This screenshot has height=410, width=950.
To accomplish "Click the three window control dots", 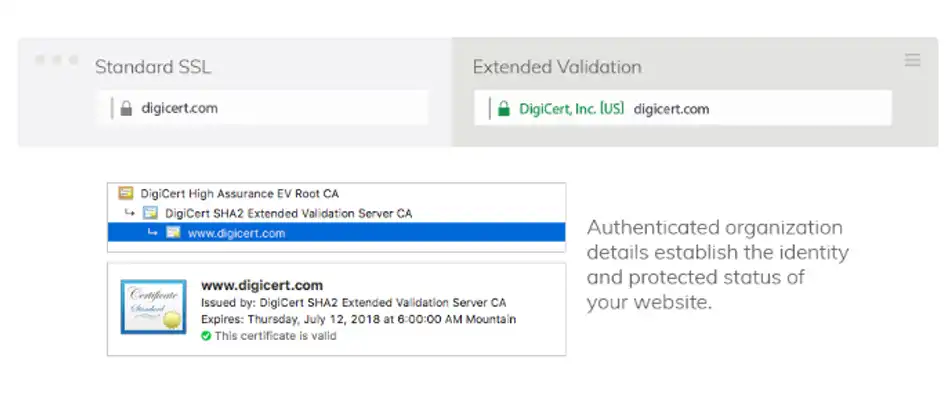I will 56,60.
